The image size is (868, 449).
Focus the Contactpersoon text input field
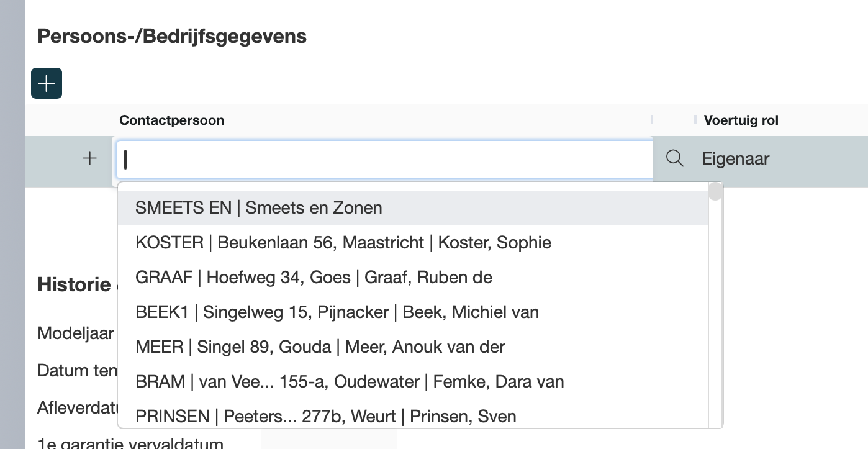tap(385, 160)
